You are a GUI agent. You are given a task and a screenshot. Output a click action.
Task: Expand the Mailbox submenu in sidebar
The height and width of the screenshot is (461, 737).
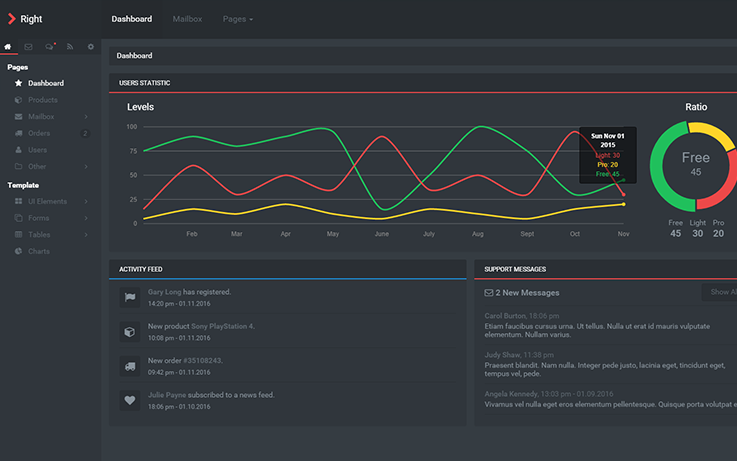pyautogui.click(x=50, y=117)
